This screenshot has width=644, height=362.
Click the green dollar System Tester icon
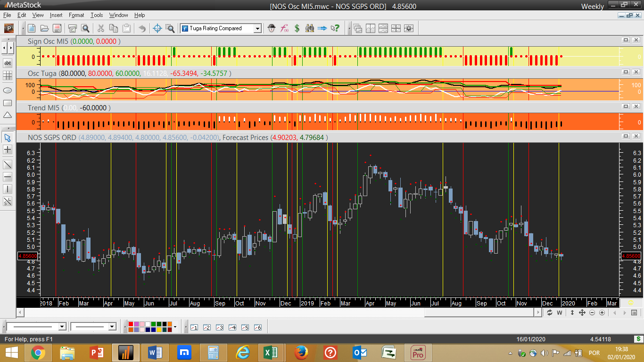point(297,28)
